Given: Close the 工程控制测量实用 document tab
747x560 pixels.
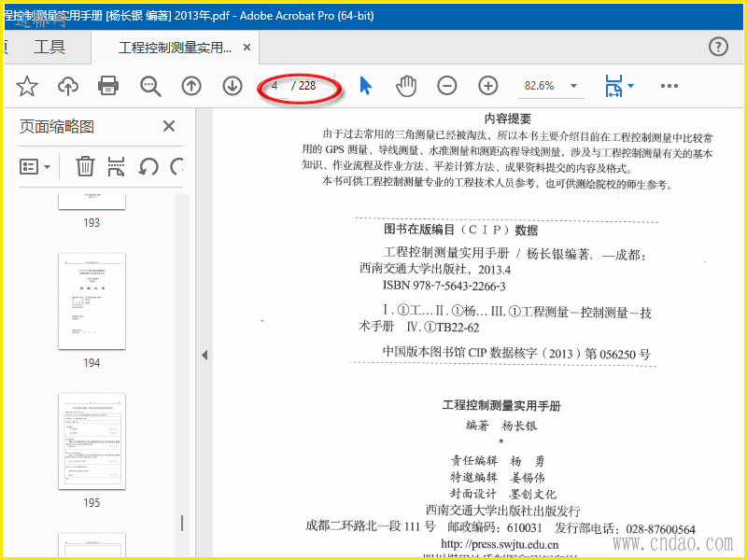Looking at the screenshot, I should pos(247,48).
